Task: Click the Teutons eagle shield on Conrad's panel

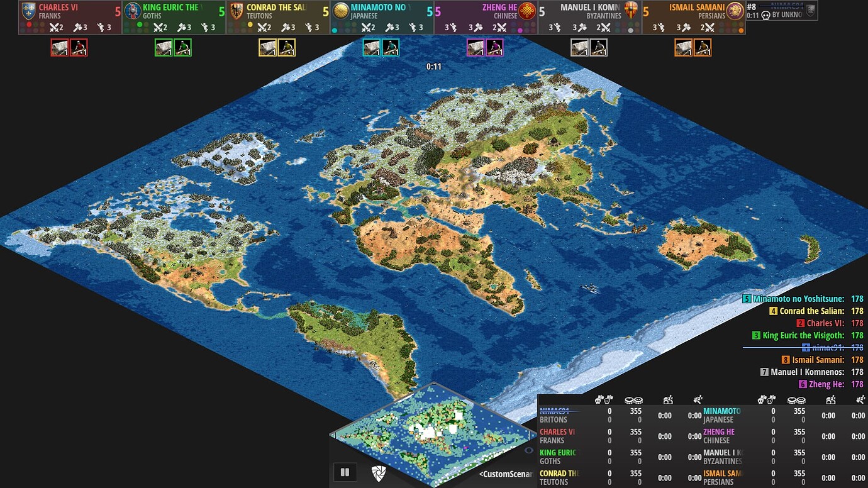Action: click(x=235, y=11)
